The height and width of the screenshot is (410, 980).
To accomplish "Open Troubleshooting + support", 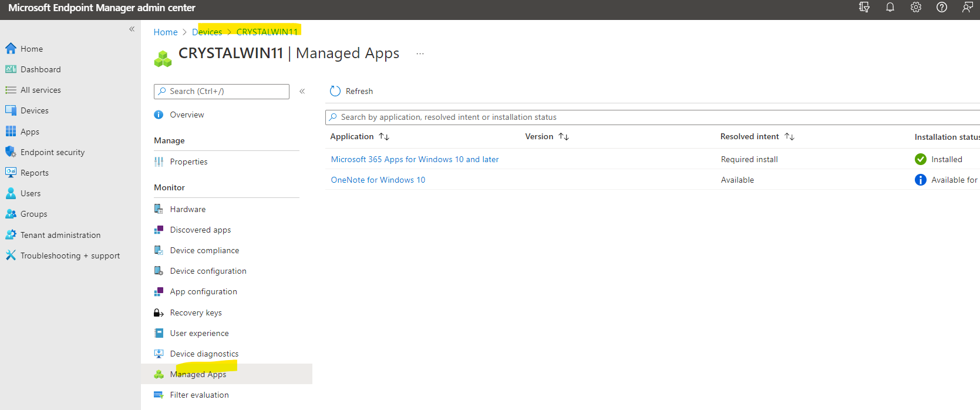I will 70,256.
